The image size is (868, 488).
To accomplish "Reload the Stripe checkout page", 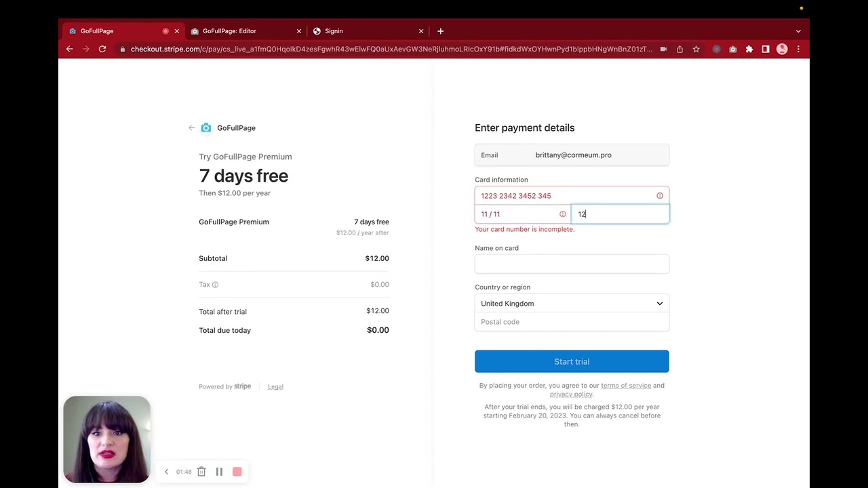I will click(x=102, y=49).
